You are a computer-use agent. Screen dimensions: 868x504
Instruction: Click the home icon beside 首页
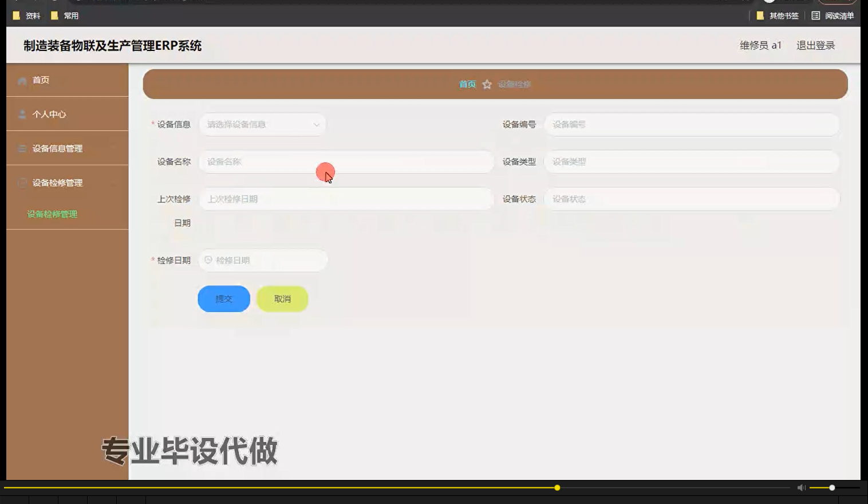pyautogui.click(x=22, y=80)
